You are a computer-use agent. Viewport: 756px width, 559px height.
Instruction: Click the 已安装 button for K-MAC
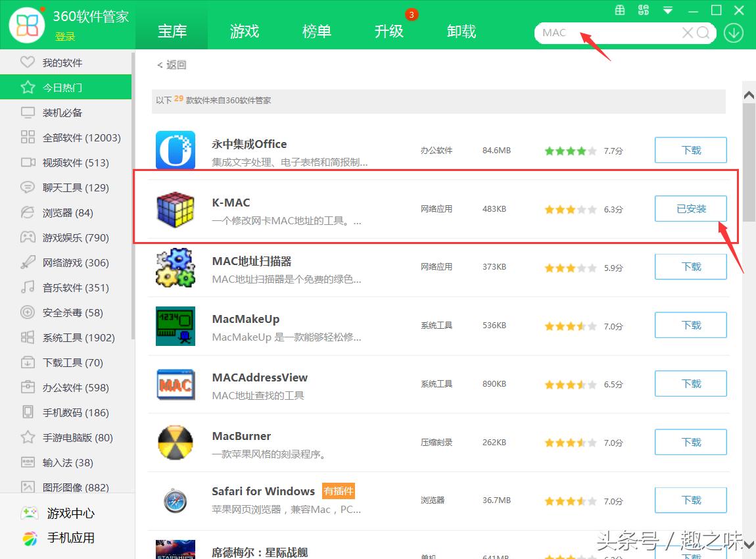point(690,208)
